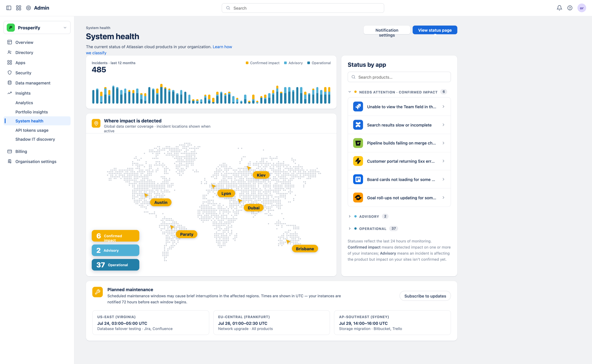The height and width of the screenshot is (364, 592).
Task: Click the Admin compass logo icon
Action: point(28,8)
